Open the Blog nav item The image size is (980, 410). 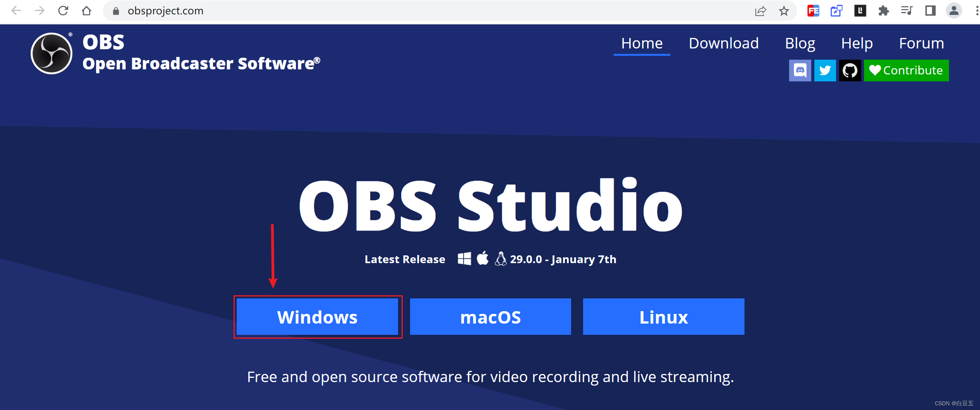pyautogui.click(x=800, y=43)
